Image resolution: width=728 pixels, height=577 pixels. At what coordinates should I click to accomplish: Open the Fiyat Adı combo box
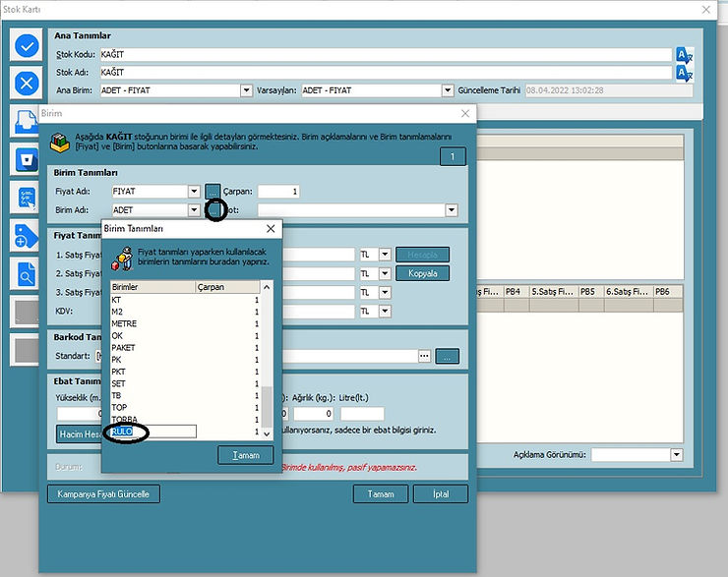tap(194, 192)
